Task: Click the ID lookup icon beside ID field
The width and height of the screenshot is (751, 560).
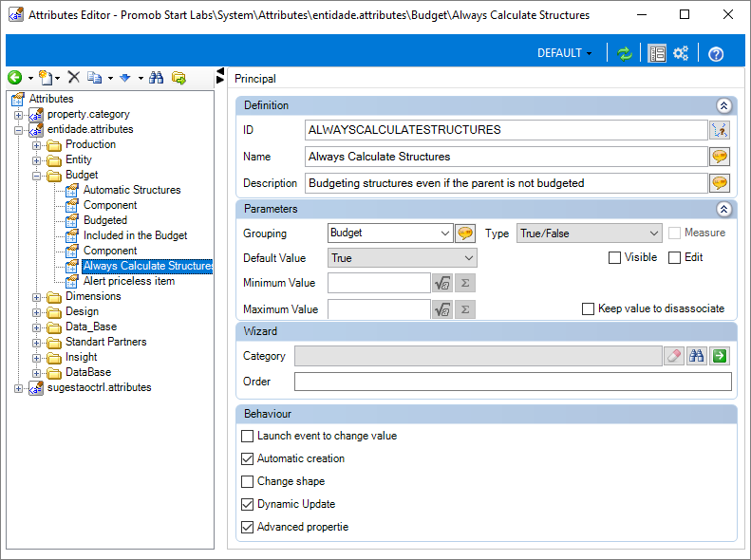Action: point(720,130)
